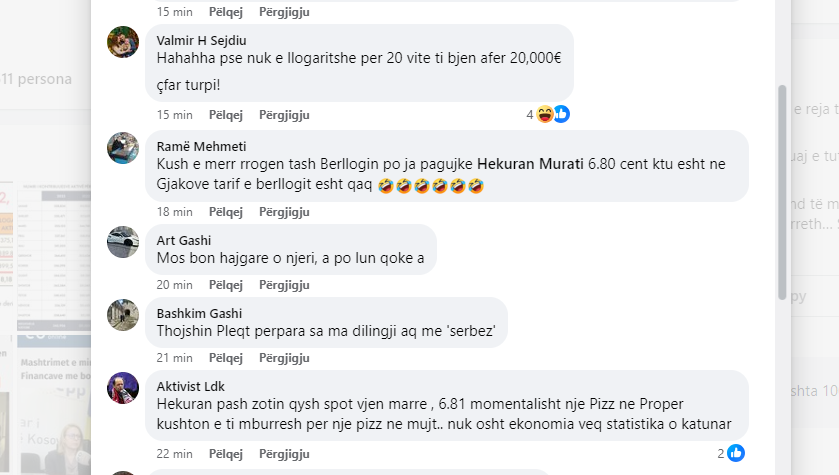This screenshot has width=839, height=475.
Task: Click Pëlqej under Aktivist Ldk's comment
Action: click(x=225, y=454)
